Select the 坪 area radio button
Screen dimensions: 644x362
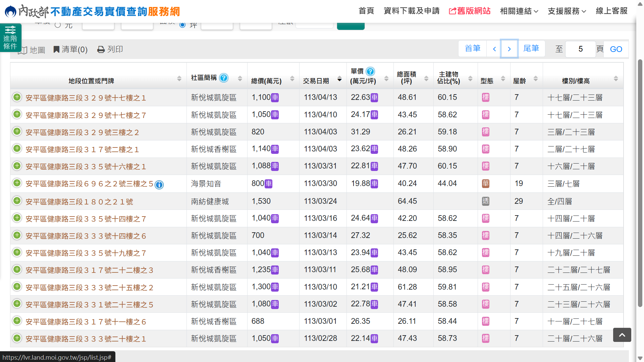click(182, 25)
